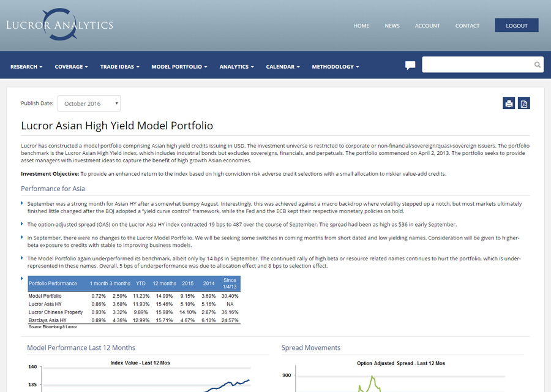Image resolution: width=551 pixels, height=392 pixels.
Task: Click the Spread Movements heading
Action: coord(311,348)
